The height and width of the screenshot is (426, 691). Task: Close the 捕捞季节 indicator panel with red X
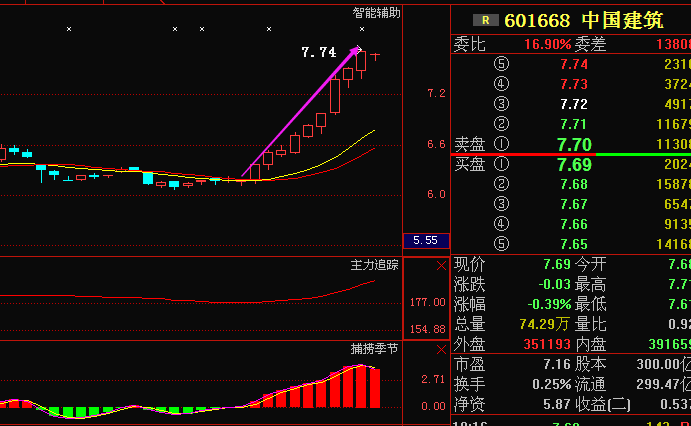click(441, 350)
